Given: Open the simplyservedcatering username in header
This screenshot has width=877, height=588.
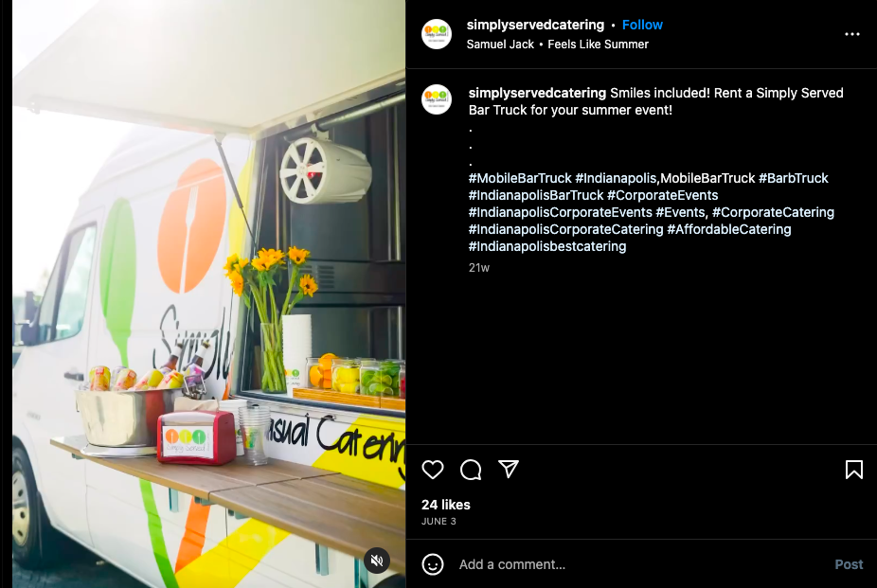Looking at the screenshot, I should pos(535,25).
